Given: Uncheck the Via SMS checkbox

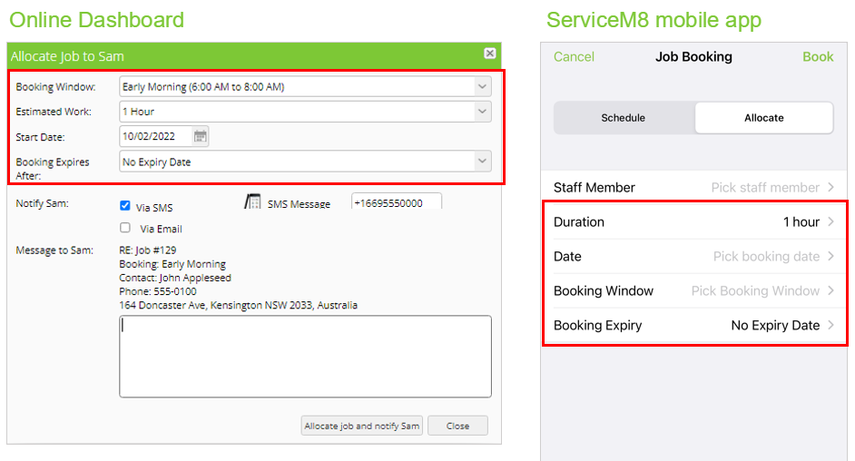Looking at the screenshot, I should coord(125,206).
